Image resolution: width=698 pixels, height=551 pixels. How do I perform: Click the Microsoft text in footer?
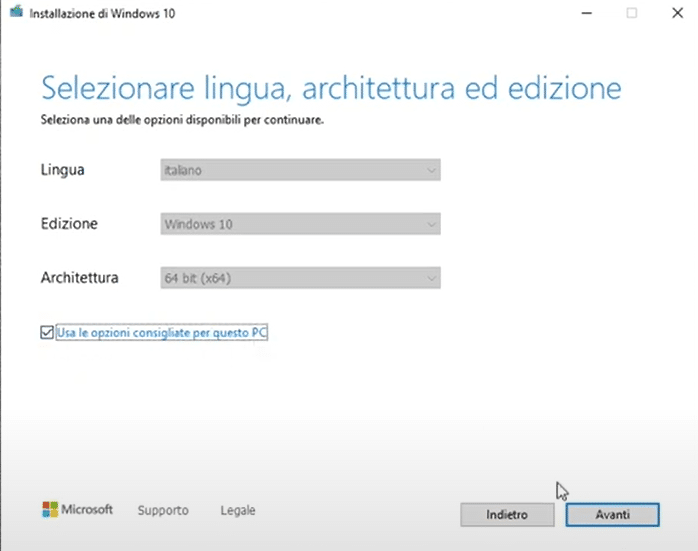[x=87, y=509]
